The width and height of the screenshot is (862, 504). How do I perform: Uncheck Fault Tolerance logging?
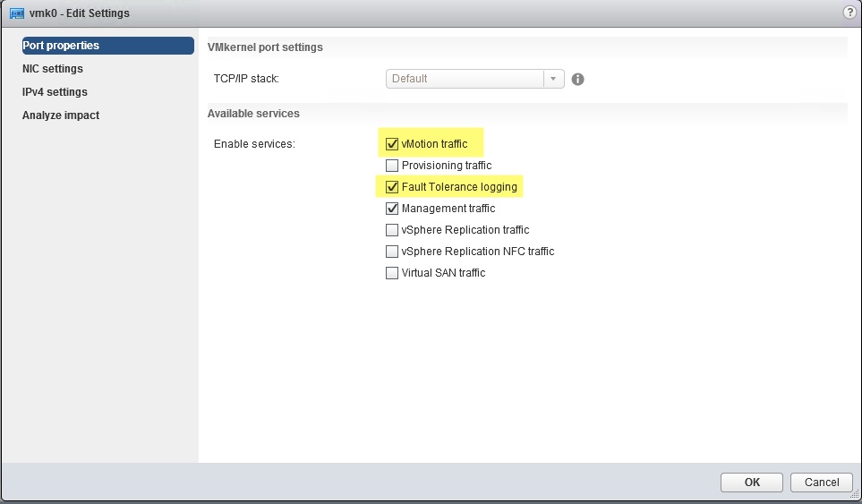pos(392,187)
